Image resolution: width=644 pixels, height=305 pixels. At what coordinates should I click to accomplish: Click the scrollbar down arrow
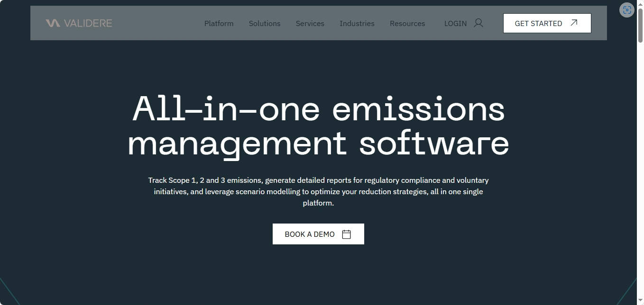(x=641, y=301)
